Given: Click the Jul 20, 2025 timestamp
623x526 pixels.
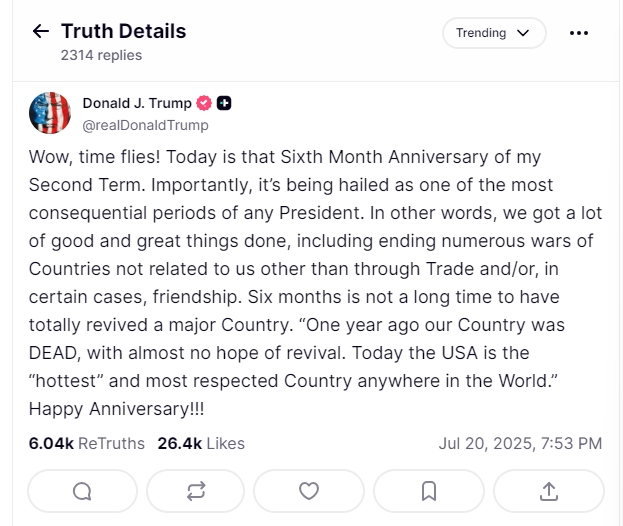Looking at the screenshot, I should [520, 443].
